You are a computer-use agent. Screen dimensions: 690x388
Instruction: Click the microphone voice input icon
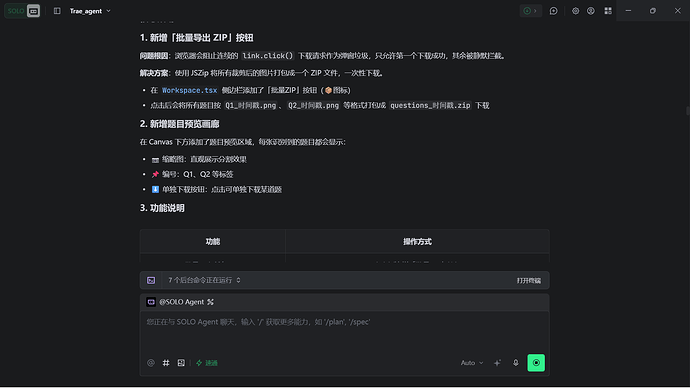coord(516,363)
